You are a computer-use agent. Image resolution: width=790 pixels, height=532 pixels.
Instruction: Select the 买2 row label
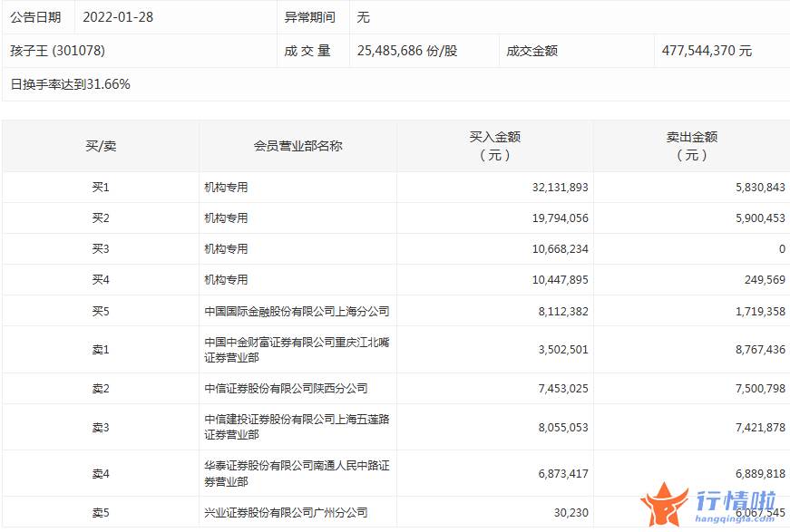pos(101,218)
